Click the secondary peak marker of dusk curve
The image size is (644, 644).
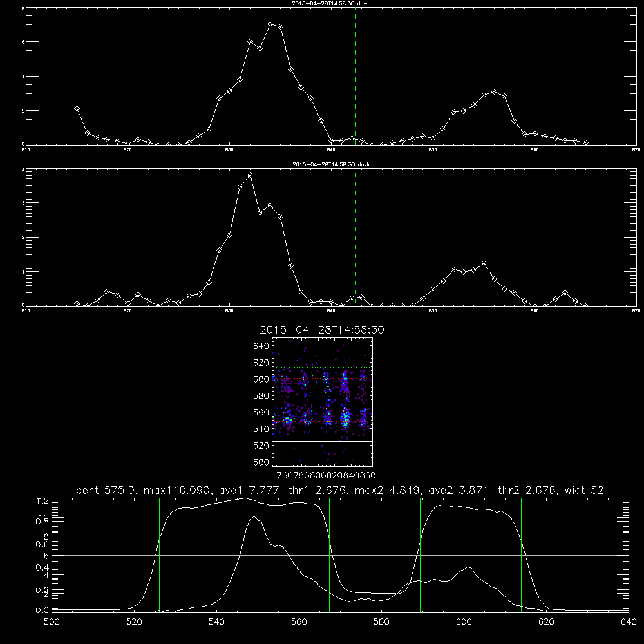[484, 263]
